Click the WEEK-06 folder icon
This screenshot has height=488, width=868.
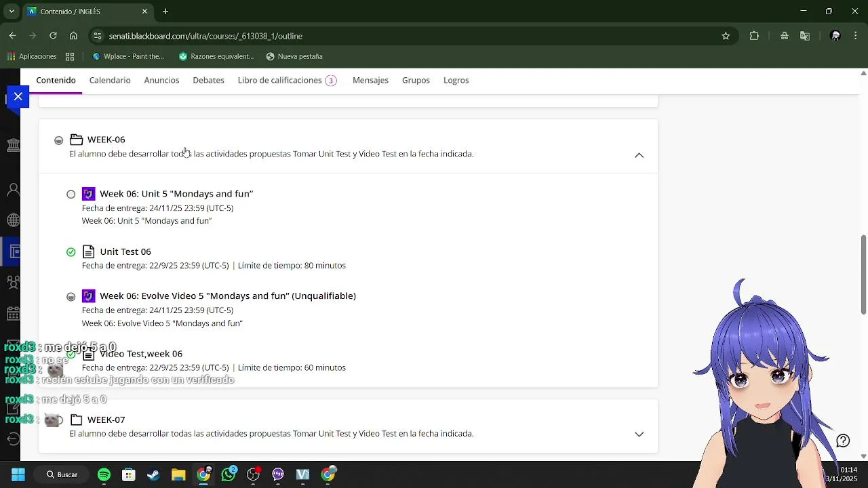[x=76, y=140]
